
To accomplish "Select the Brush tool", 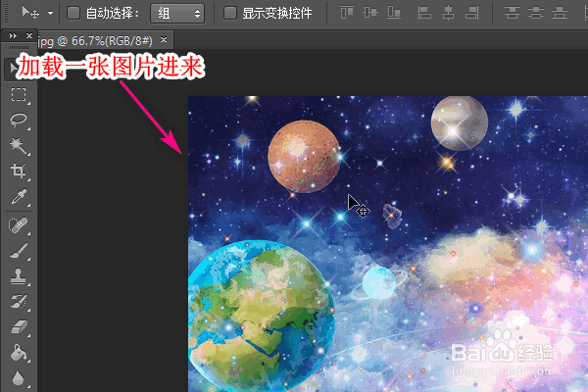I will [19, 251].
